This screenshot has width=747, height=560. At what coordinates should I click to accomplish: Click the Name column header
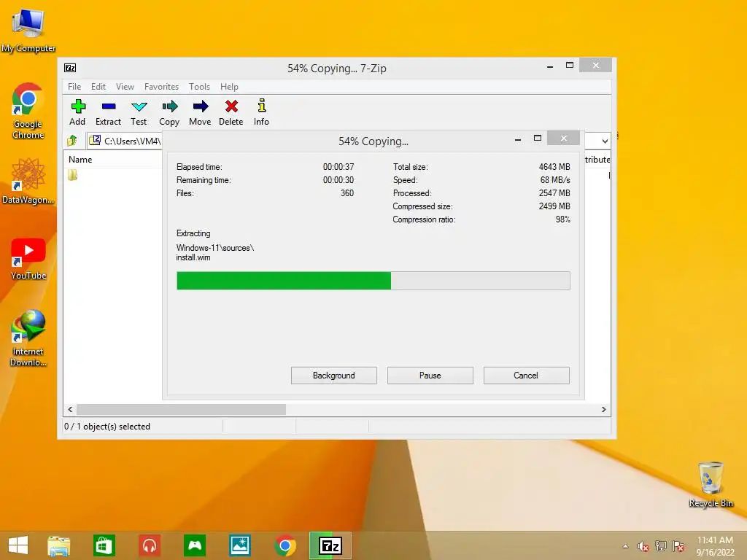click(80, 160)
